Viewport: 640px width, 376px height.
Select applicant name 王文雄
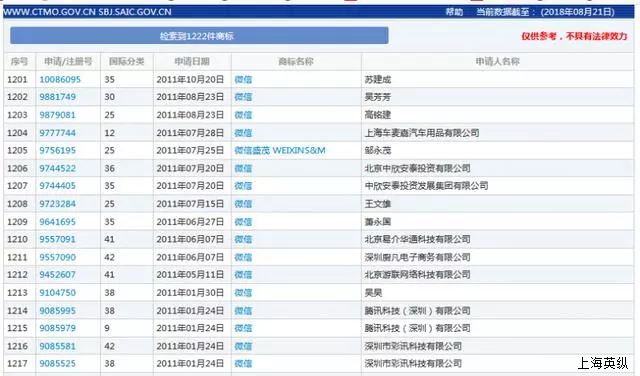[x=378, y=204]
